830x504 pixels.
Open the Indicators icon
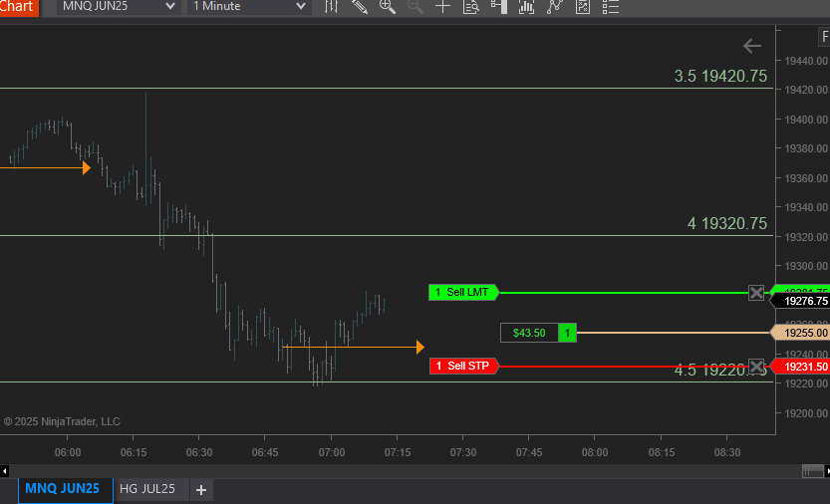point(527,7)
